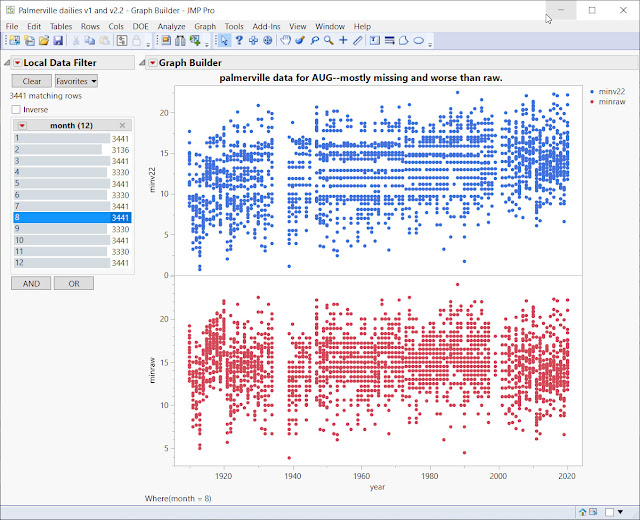
Task: Click the Save floppy disk icon
Action: pos(58,40)
